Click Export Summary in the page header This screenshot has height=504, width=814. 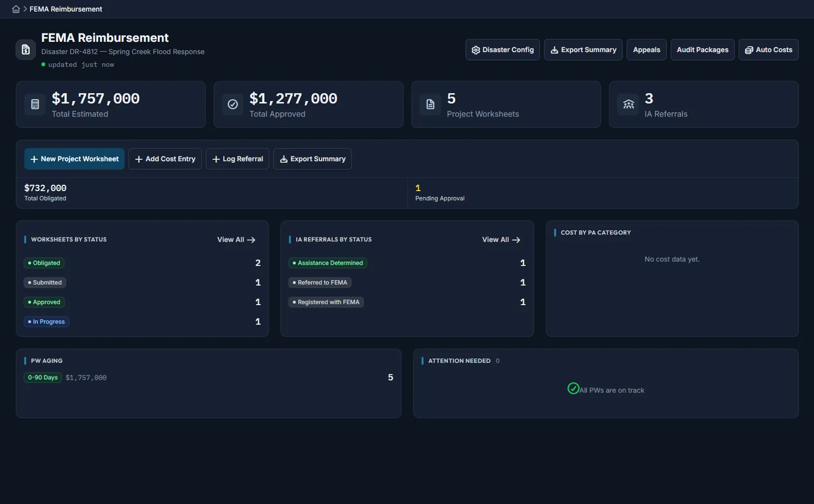[583, 50]
